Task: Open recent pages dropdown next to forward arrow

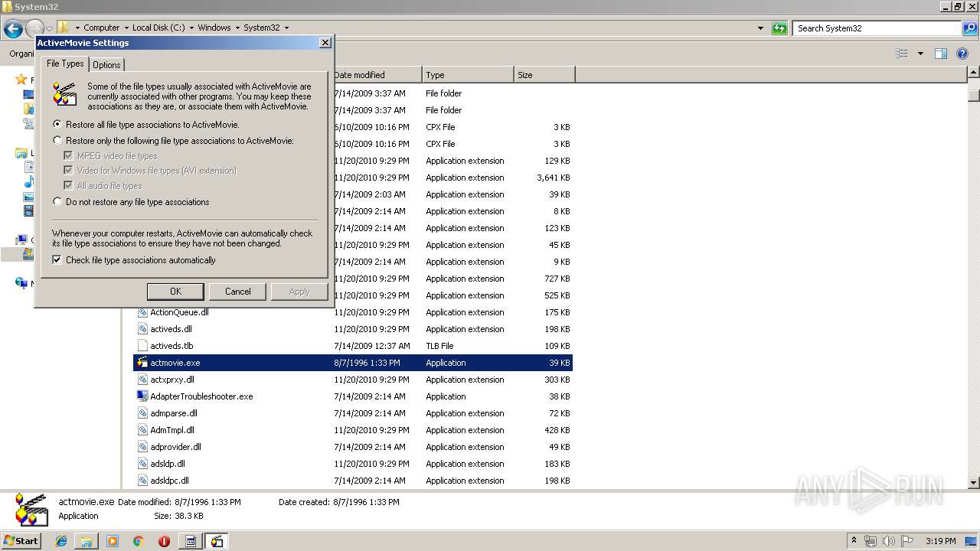Action: tap(49, 29)
